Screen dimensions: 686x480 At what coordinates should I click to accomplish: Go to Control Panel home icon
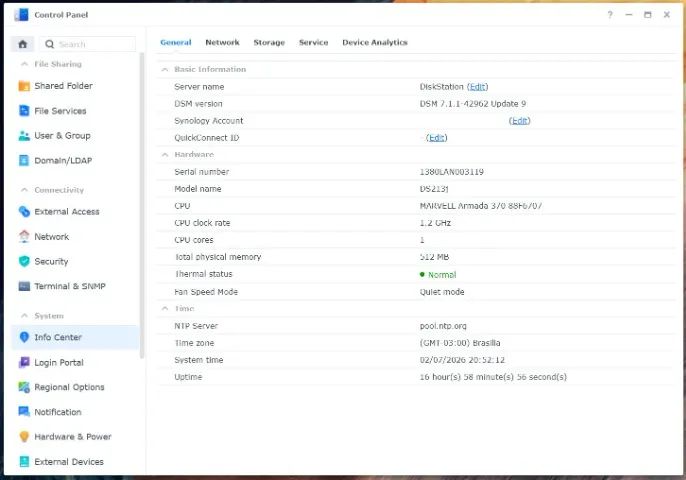[23, 44]
